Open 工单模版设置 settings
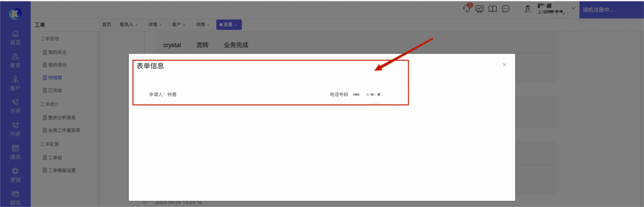The height and width of the screenshot is (207, 644). coord(61,170)
